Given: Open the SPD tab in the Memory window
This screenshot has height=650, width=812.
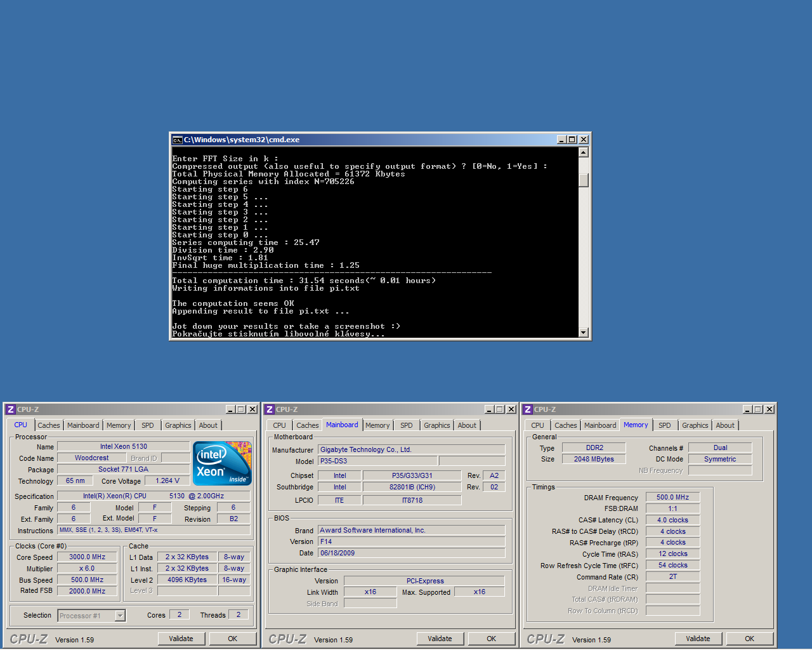Looking at the screenshot, I should coord(665,425).
